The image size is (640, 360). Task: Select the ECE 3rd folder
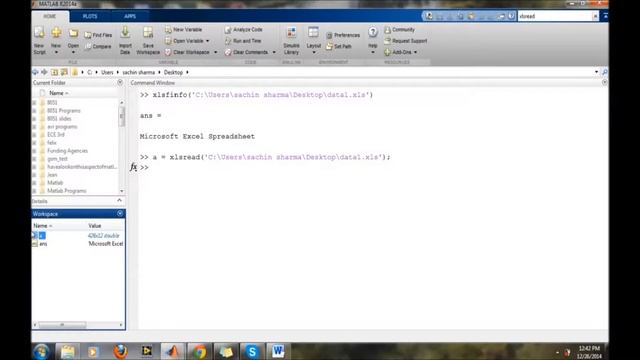pos(56,135)
